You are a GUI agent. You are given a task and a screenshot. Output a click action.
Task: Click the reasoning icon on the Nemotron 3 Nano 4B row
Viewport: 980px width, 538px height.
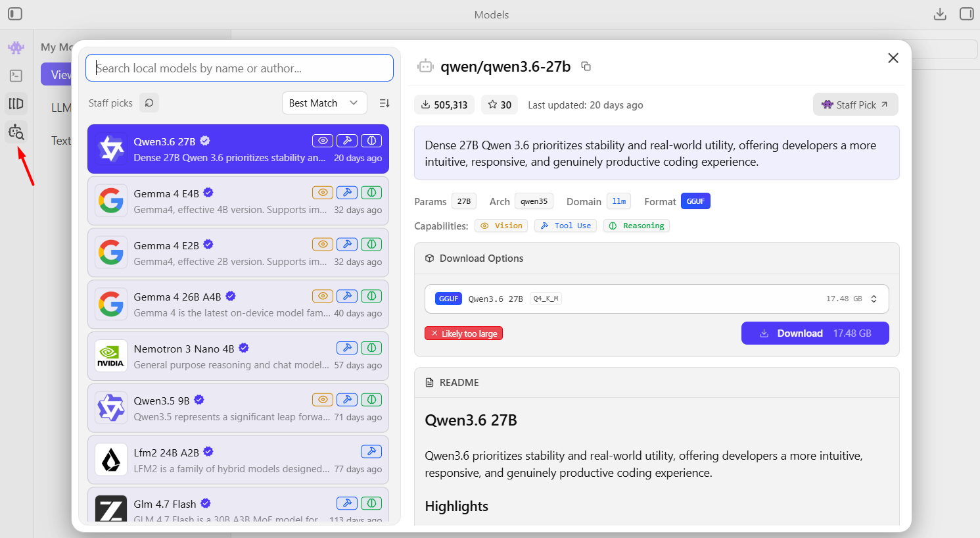(371, 348)
